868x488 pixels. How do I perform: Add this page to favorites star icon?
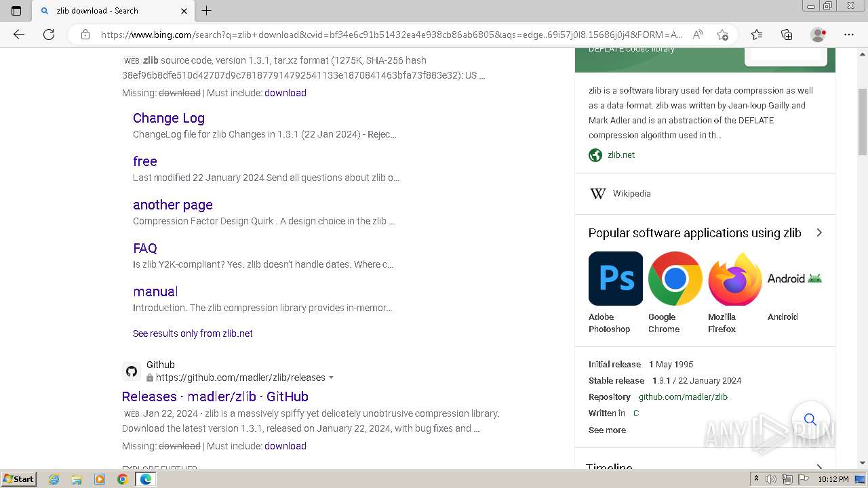722,35
